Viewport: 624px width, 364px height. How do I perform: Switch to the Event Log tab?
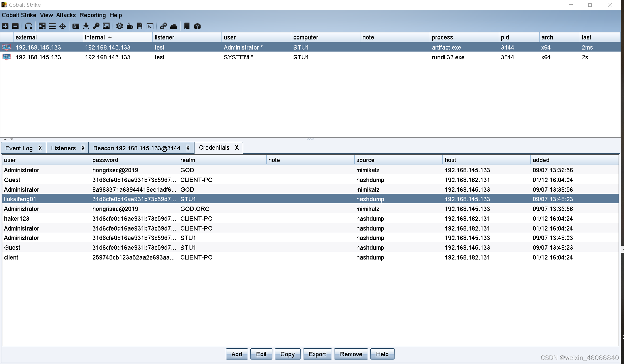19,148
